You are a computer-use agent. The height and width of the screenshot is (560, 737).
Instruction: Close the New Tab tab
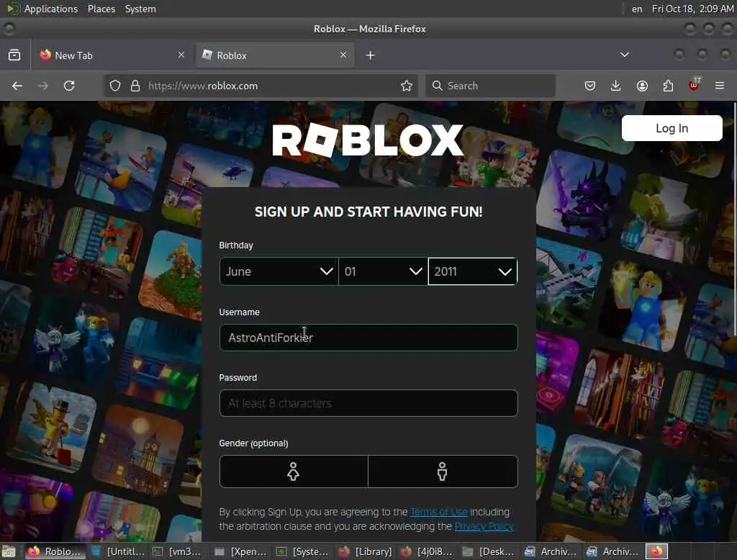[181, 55]
